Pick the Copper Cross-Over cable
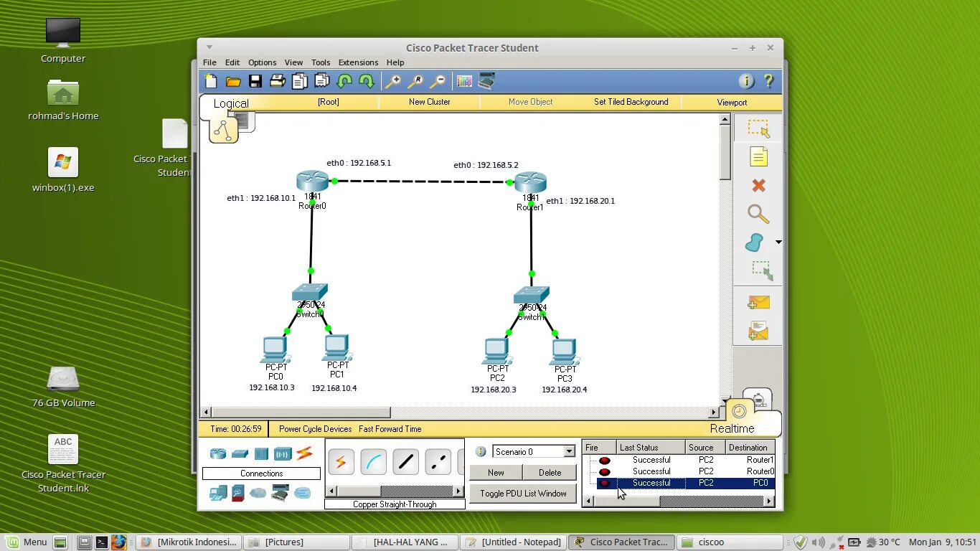This screenshot has height=551, width=980. pos(438,462)
